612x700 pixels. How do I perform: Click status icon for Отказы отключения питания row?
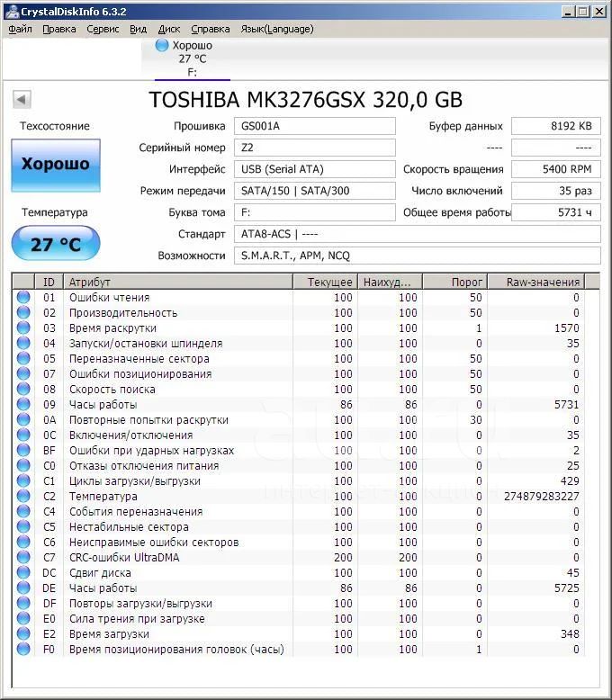coord(23,465)
